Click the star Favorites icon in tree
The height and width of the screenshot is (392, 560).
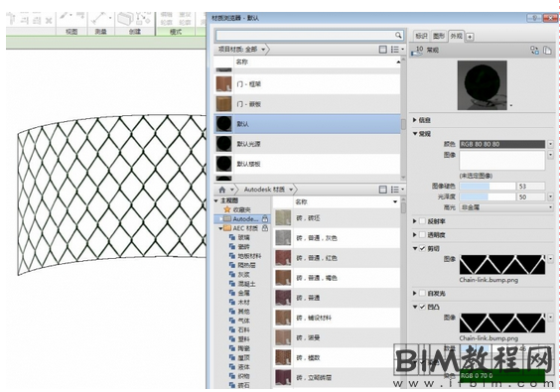(x=227, y=209)
